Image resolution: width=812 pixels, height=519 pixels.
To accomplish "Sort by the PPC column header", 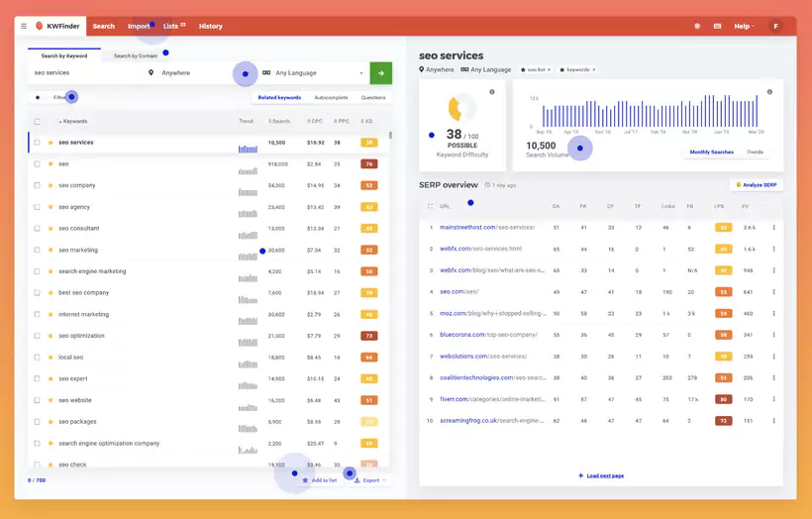I will point(342,121).
